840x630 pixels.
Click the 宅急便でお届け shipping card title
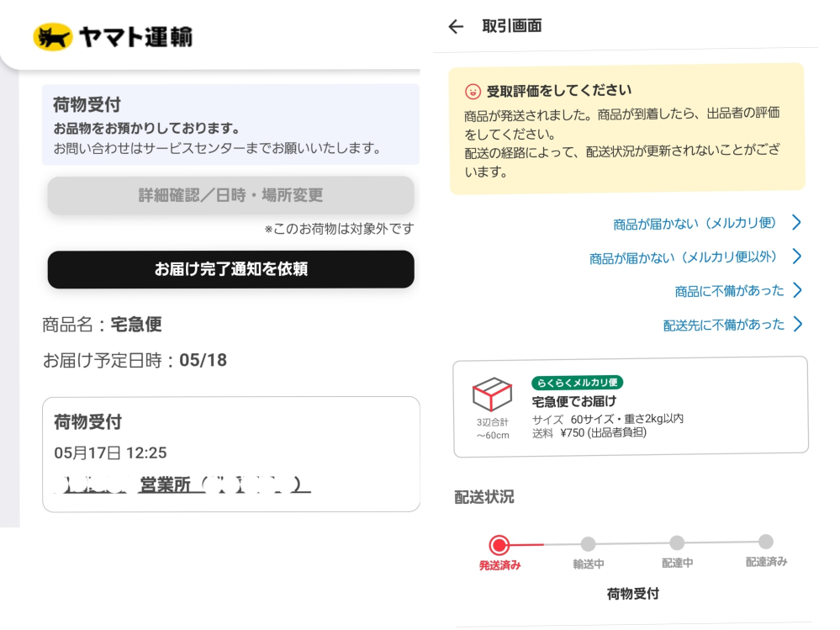coord(573,401)
